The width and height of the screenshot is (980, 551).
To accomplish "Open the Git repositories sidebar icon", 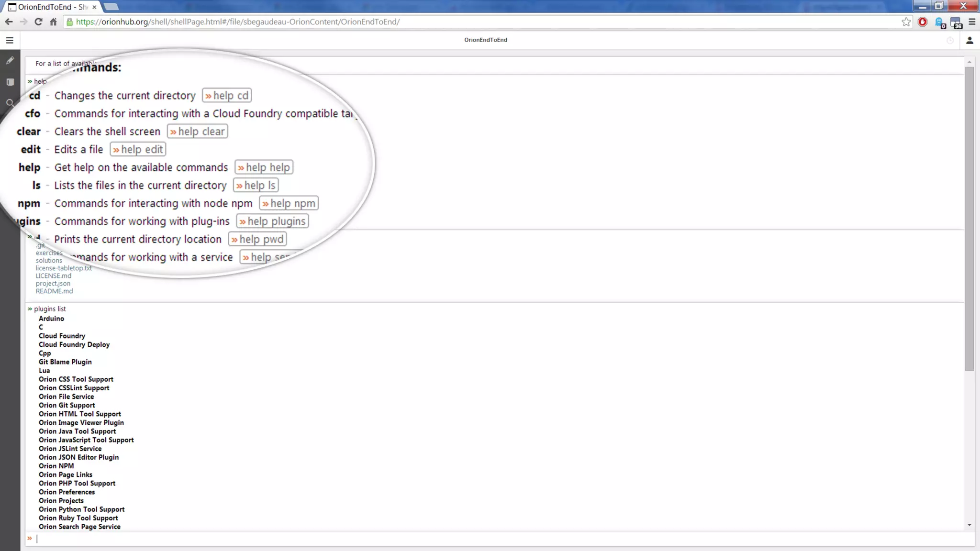I will (x=10, y=82).
